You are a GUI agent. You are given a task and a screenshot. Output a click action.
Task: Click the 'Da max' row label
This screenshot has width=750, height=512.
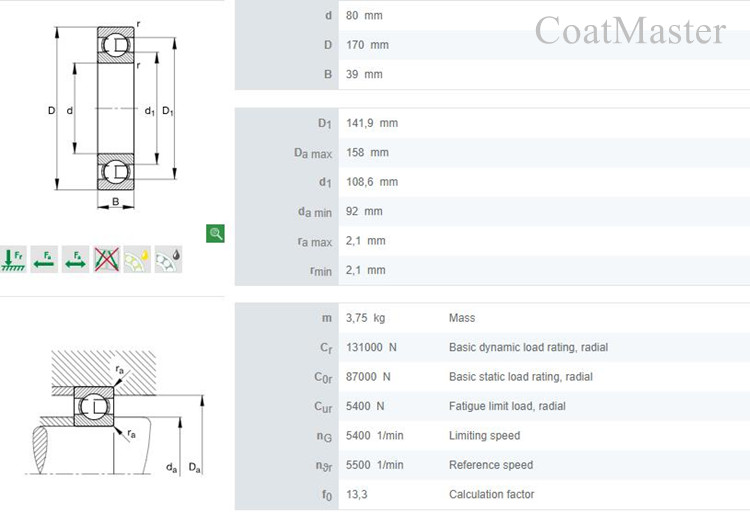click(313, 153)
